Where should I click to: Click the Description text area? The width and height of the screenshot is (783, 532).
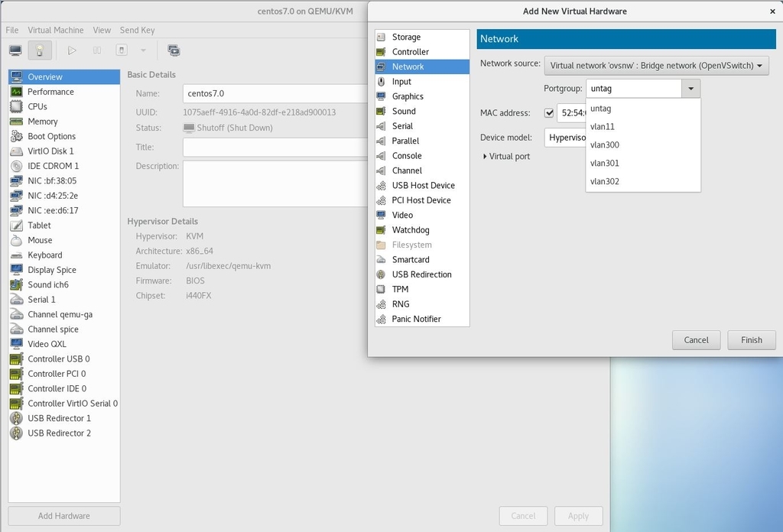(275, 183)
